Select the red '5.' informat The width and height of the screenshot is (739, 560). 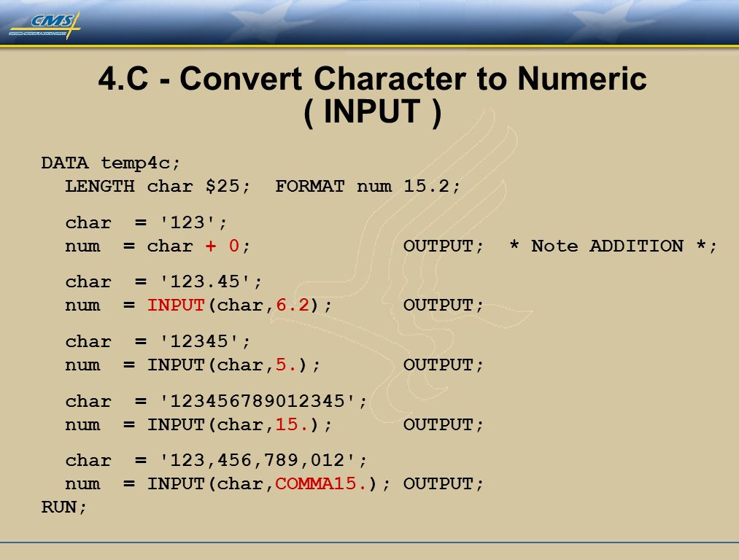[287, 365]
